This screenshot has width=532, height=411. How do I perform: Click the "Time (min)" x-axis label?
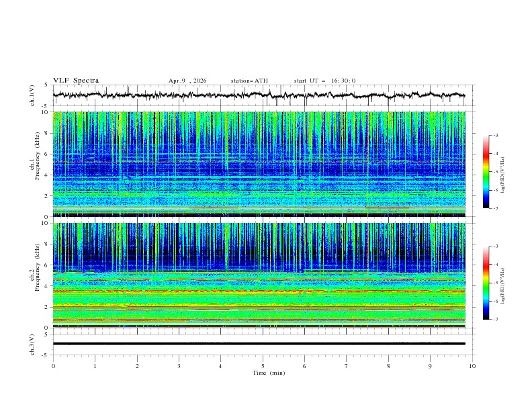tap(269, 373)
